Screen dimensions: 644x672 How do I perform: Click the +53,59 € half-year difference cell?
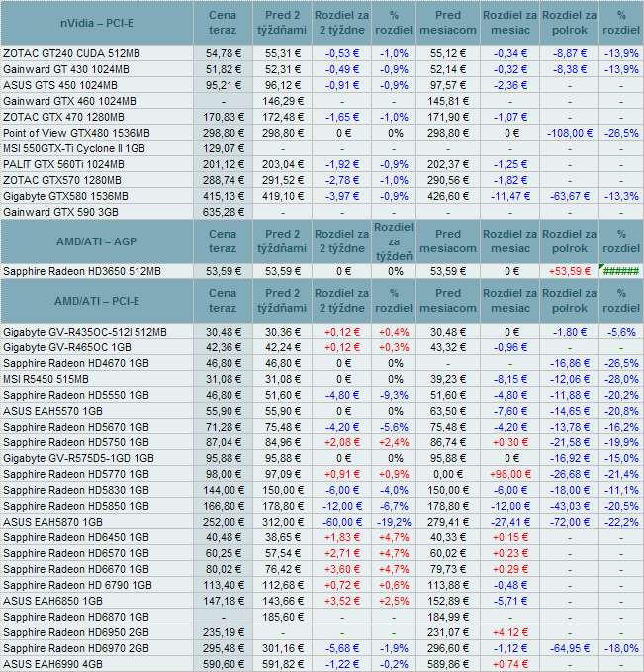click(570, 271)
